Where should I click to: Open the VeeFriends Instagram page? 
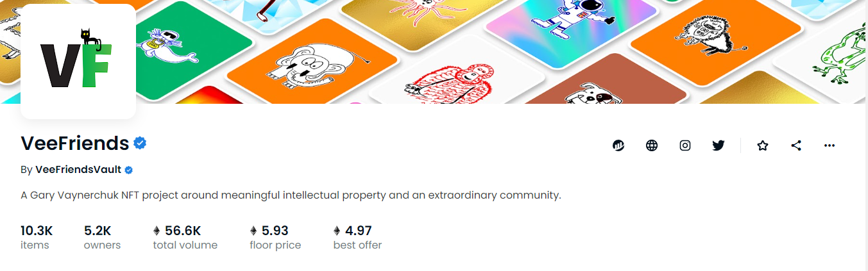coord(685,145)
